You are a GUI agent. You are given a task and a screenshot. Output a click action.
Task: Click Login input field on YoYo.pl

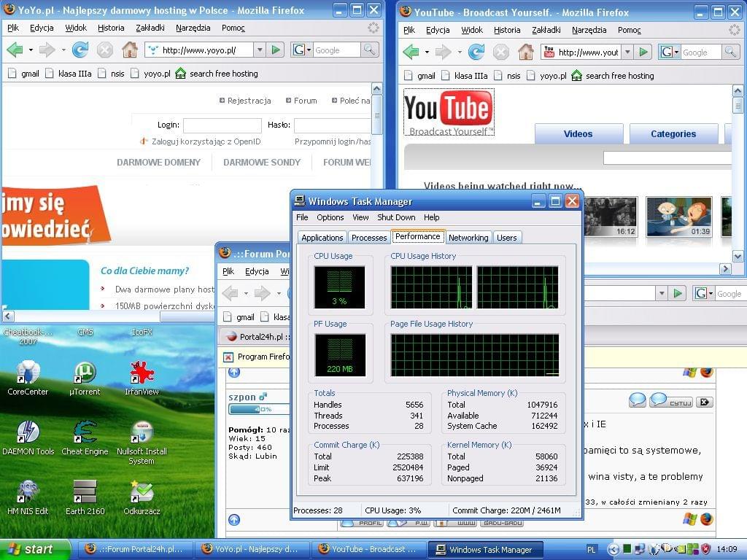coord(222,125)
